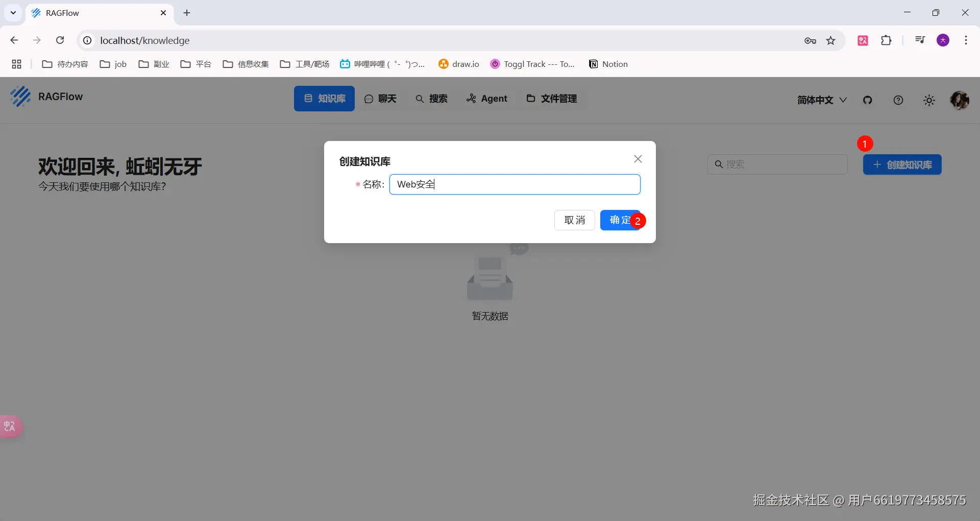The height and width of the screenshot is (521, 980).
Task: Reload the page with refresh icon
Action: pyautogui.click(x=60, y=40)
